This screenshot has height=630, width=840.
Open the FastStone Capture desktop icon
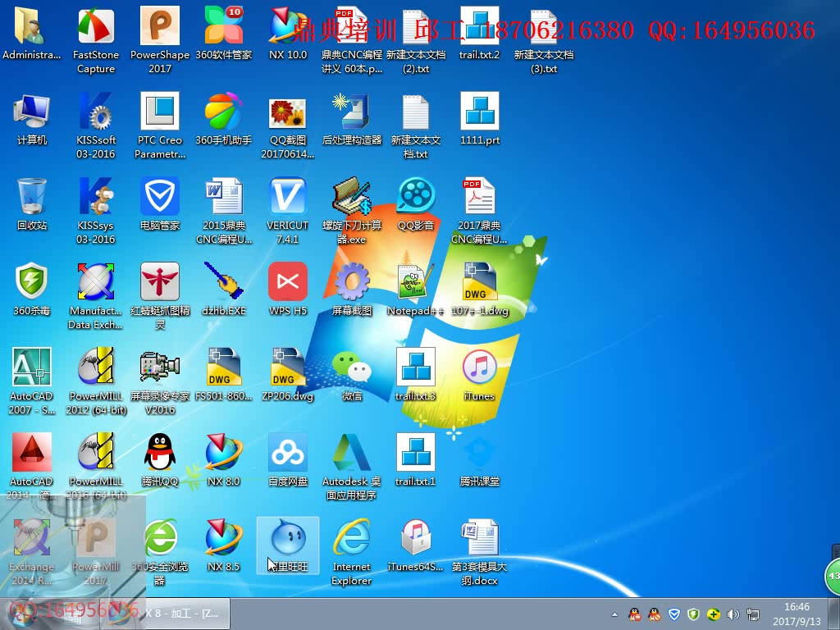click(96, 40)
